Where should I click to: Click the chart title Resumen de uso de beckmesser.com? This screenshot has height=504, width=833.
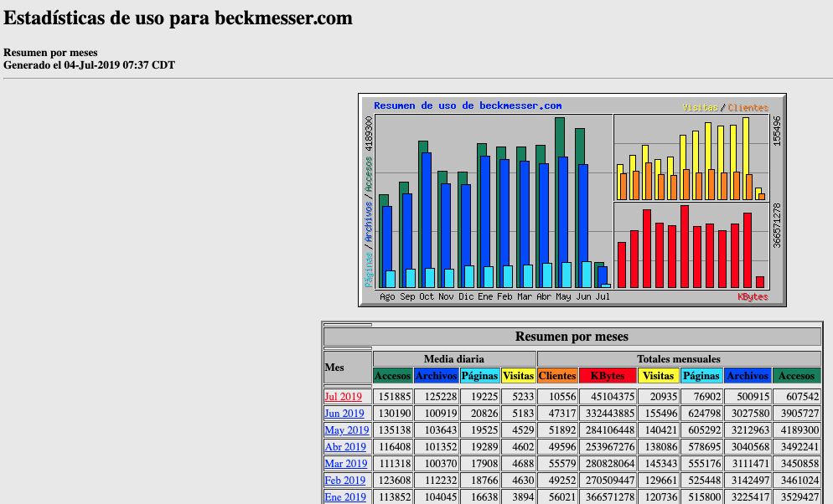(x=468, y=106)
